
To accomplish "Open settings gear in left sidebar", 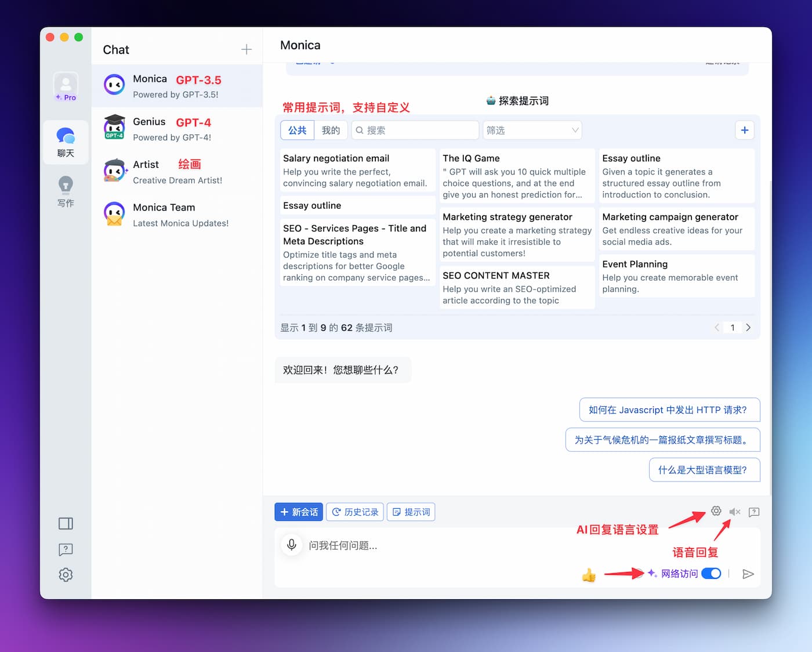I will (66, 575).
